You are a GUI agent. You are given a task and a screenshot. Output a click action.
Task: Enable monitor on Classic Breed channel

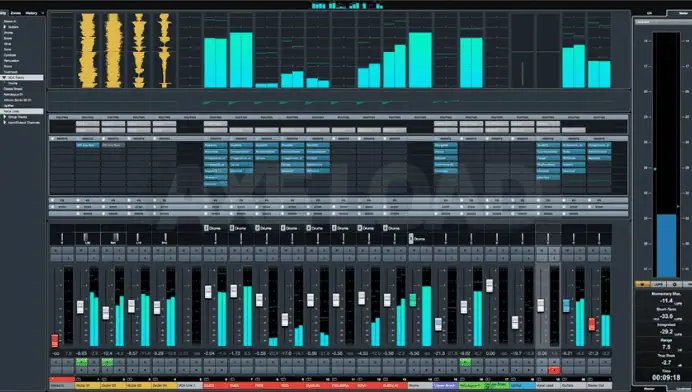[440, 370]
